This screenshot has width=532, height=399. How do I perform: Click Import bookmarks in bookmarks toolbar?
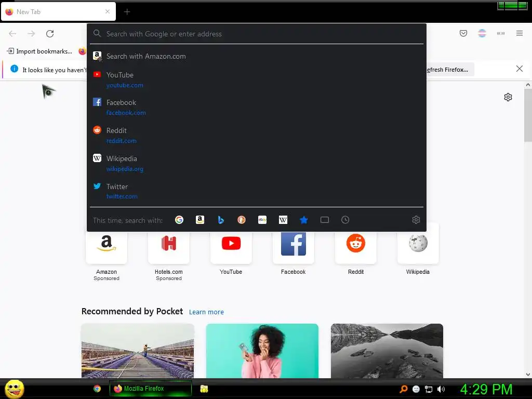(x=39, y=51)
